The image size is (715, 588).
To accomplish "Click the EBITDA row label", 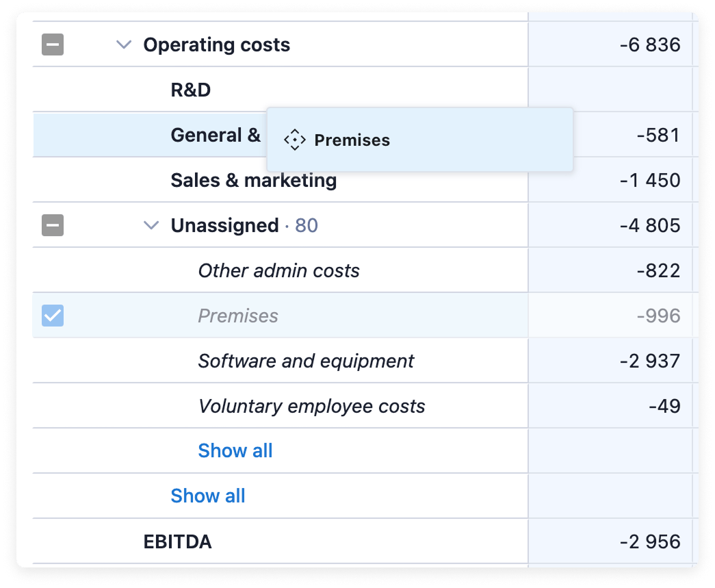I will [177, 542].
